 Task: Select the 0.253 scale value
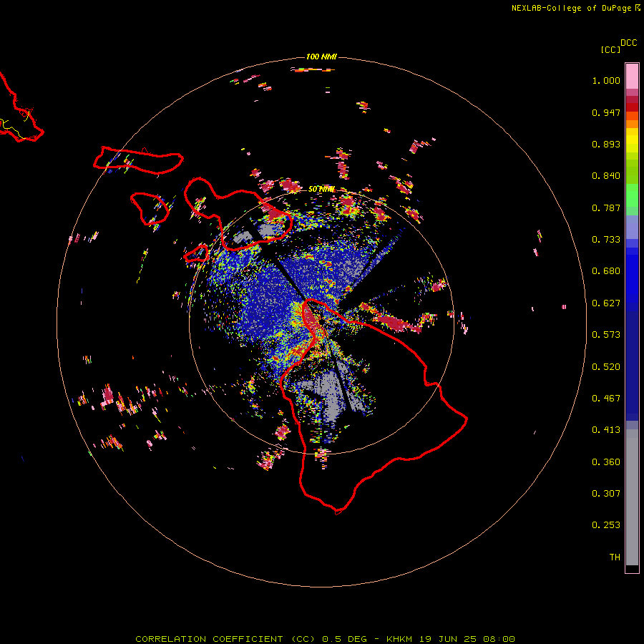606,525
